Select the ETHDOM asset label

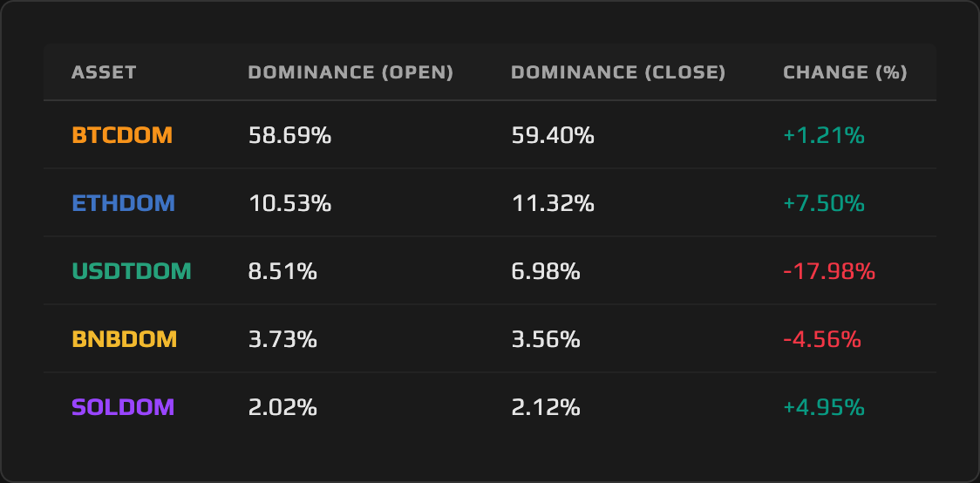123,203
